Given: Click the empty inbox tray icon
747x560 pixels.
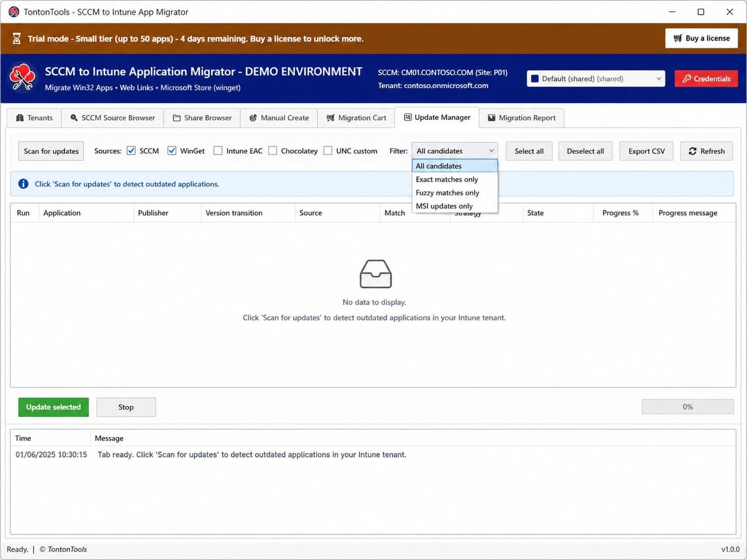Looking at the screenshot, I should coord(376,274).
